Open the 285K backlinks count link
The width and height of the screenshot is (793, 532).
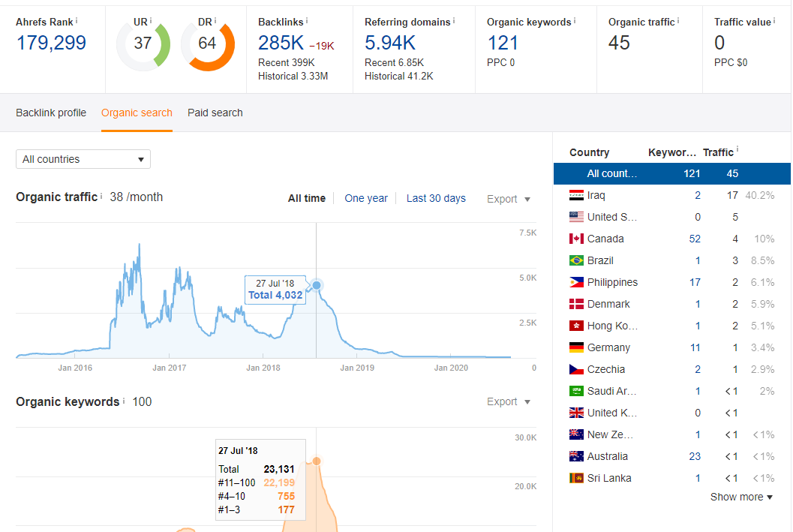point(281,43)
